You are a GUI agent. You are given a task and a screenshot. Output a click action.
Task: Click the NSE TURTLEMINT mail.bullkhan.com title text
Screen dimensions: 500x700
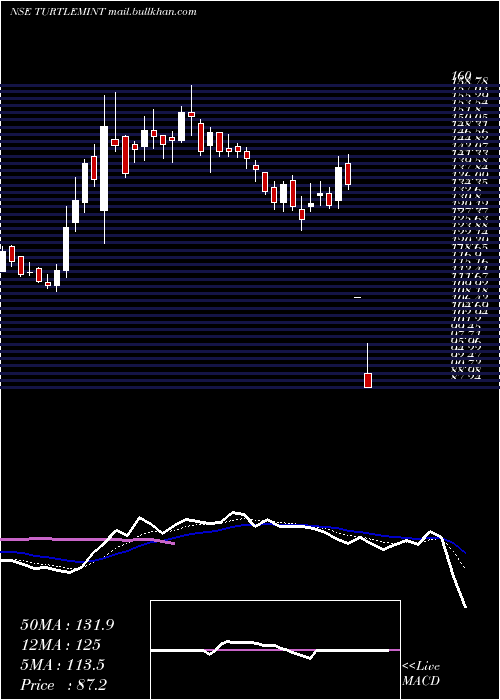(x=103, y=12)
